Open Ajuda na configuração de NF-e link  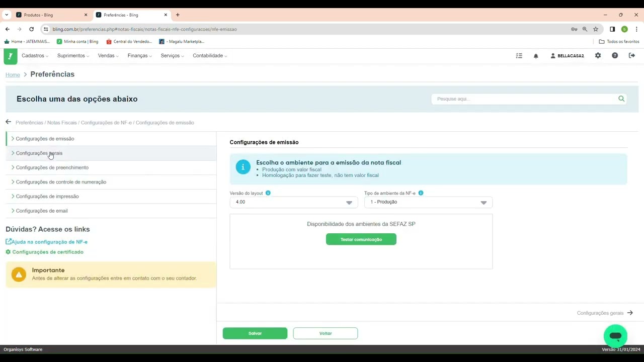click(x=47, y=242)
